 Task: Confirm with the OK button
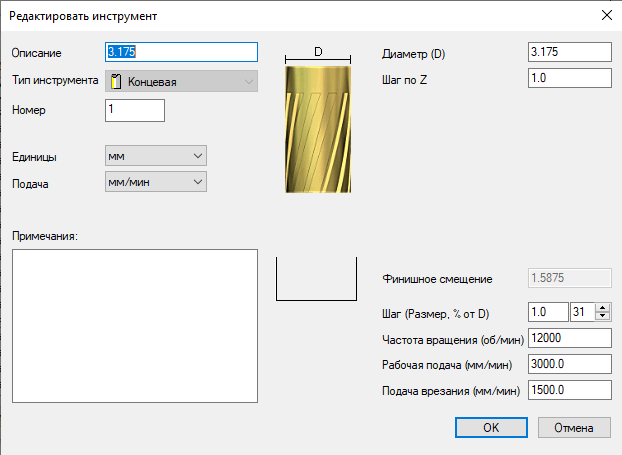[491, 428]
